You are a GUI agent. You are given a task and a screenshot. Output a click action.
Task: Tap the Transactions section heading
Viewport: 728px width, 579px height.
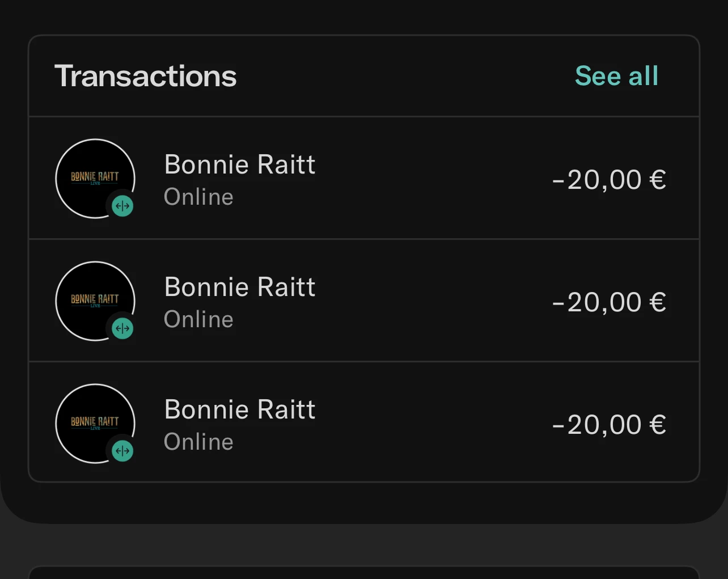[x=145, y=76]
